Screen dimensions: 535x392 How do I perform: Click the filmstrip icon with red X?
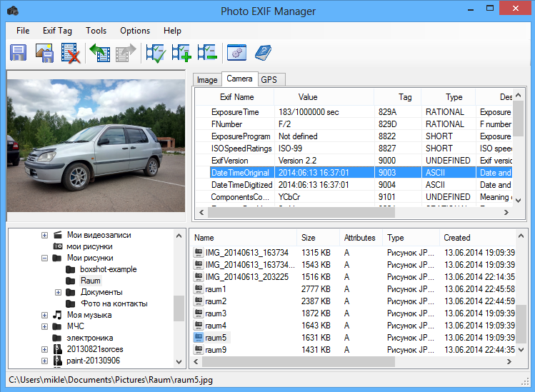tap(70, 53)
